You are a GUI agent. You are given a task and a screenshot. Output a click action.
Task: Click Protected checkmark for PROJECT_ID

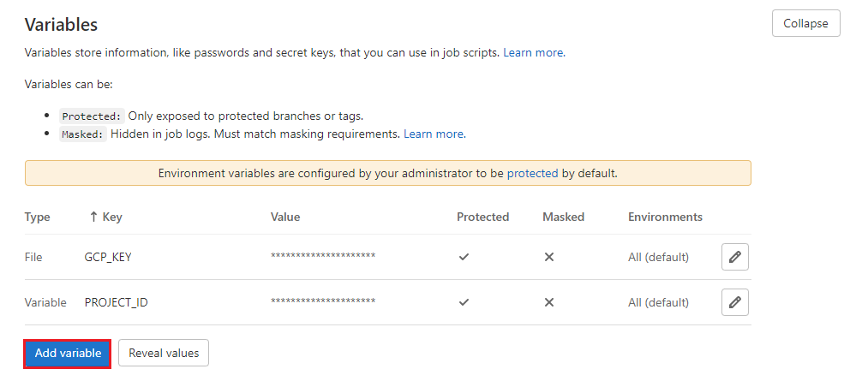(x=464, y=302)
